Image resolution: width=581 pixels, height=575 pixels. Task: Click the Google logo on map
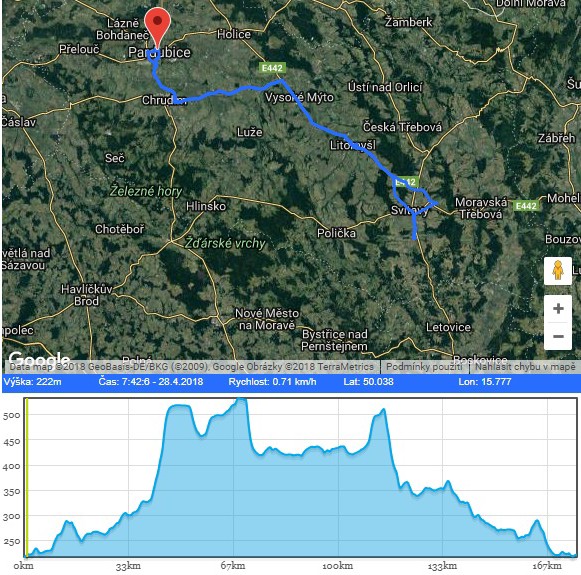tap(39, 358)
